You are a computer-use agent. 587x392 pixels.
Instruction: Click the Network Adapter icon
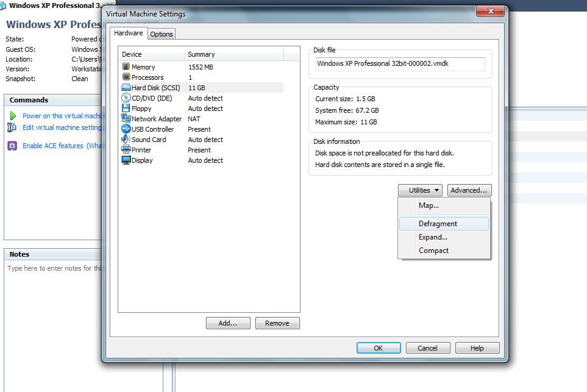point(126,119)
